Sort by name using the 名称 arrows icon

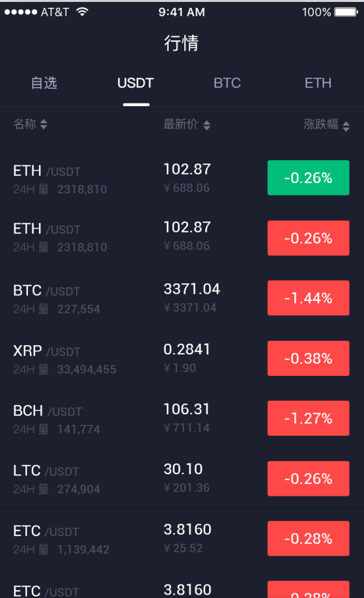pos(44,124)
